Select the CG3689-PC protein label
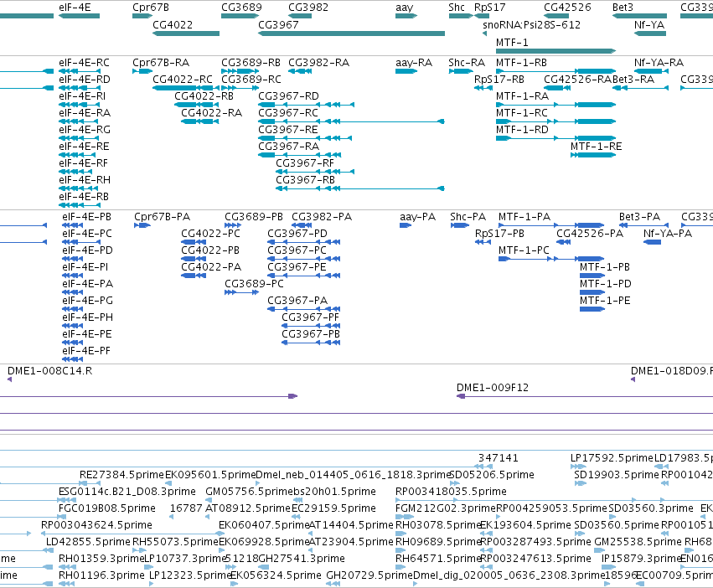The width and height of the screenshot is (713, 588). (x=254, y=283)
